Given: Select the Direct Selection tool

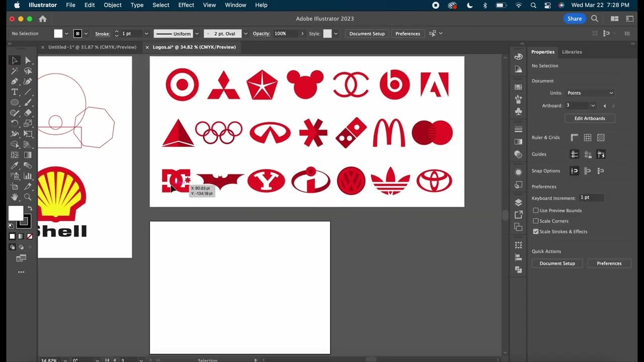Looking at the screenshot, I should [x=28, y=60].
